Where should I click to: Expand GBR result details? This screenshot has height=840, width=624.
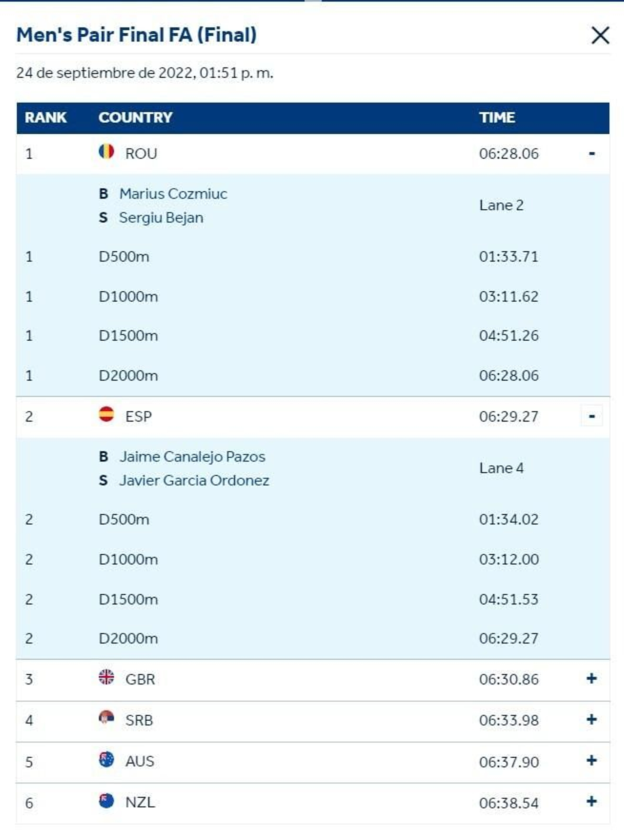(x=591, y=679)
